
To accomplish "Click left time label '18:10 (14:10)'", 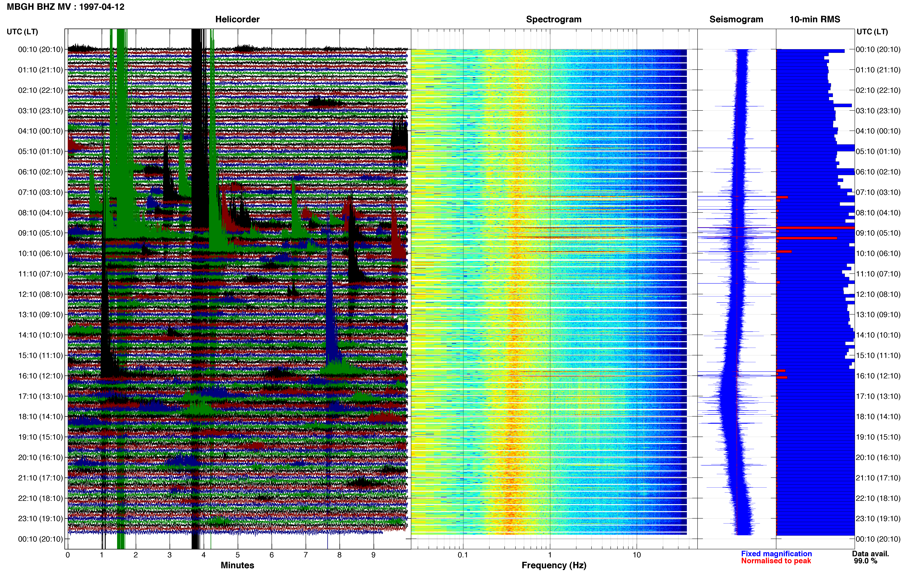I will (41, 417).
